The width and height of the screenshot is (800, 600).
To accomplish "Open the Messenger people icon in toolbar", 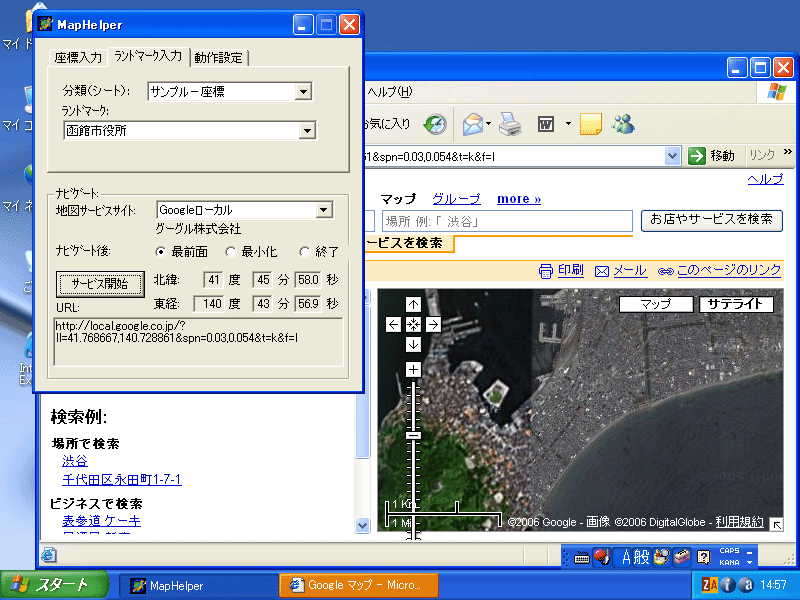I will 623,124.
